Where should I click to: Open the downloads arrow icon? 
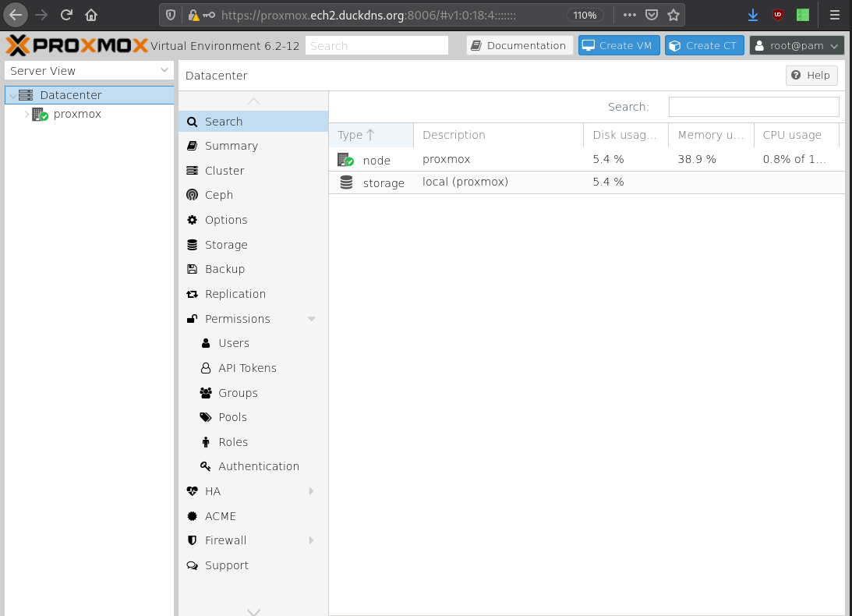(752, 16)
